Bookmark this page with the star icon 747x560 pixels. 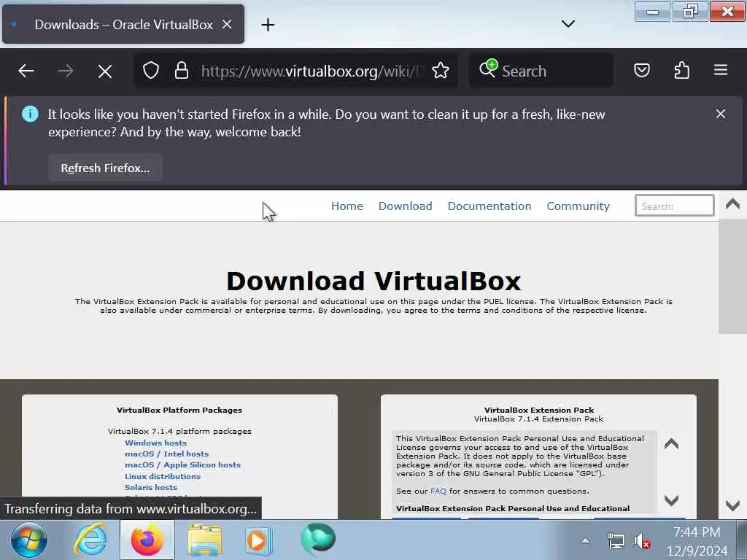(x=441, y=71)
